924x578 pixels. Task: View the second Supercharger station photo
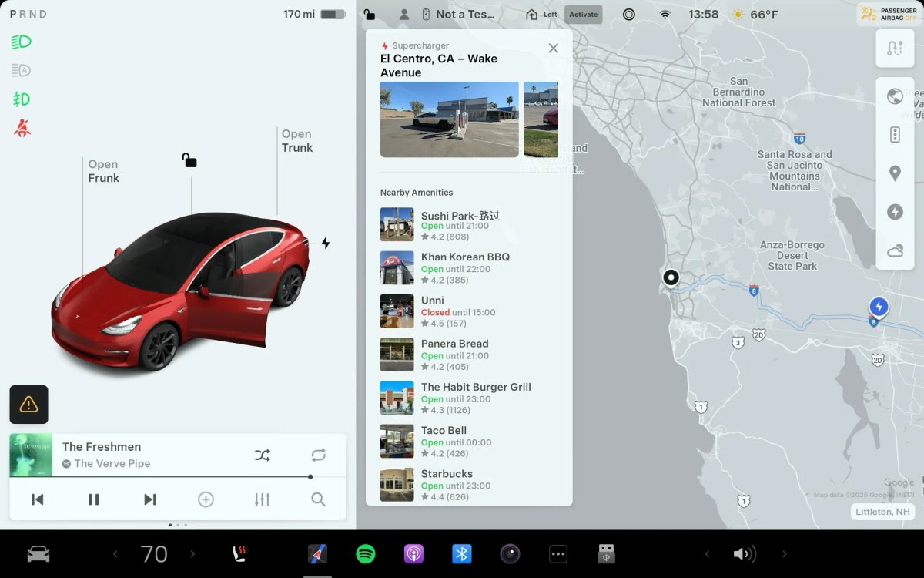(x=541, y=119)
